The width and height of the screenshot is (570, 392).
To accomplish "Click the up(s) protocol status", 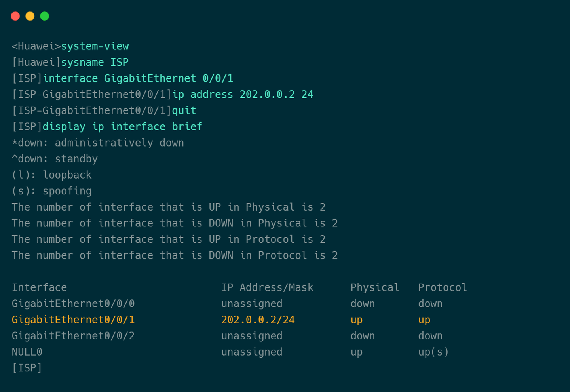I will (433, 352).
